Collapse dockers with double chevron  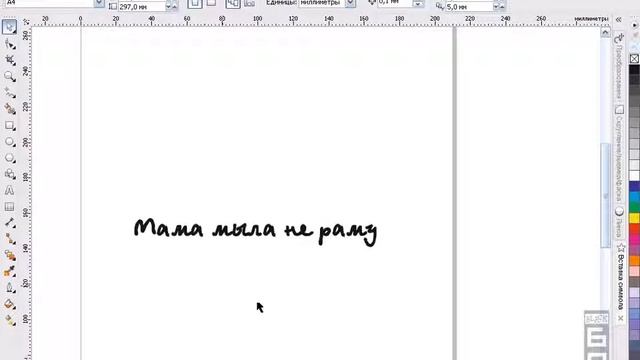point(619,20)
